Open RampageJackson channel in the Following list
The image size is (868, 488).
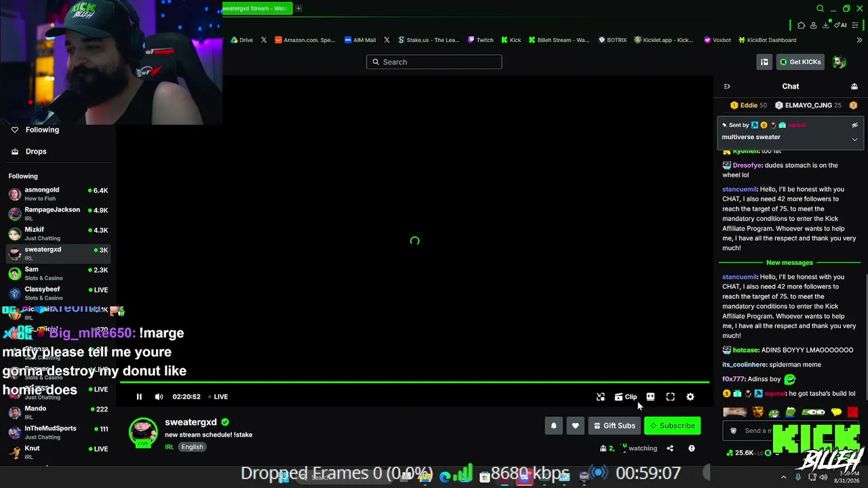pyautogui.click(x=58, y=213)
